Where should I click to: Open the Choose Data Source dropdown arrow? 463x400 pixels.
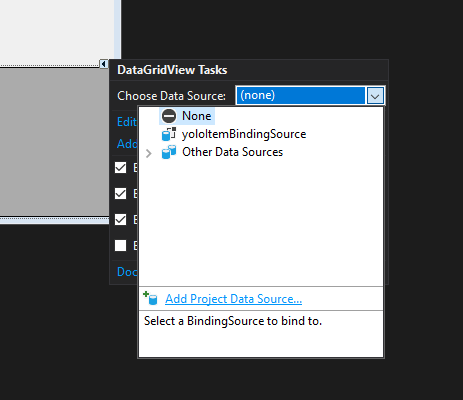click(x=375, y=96)
